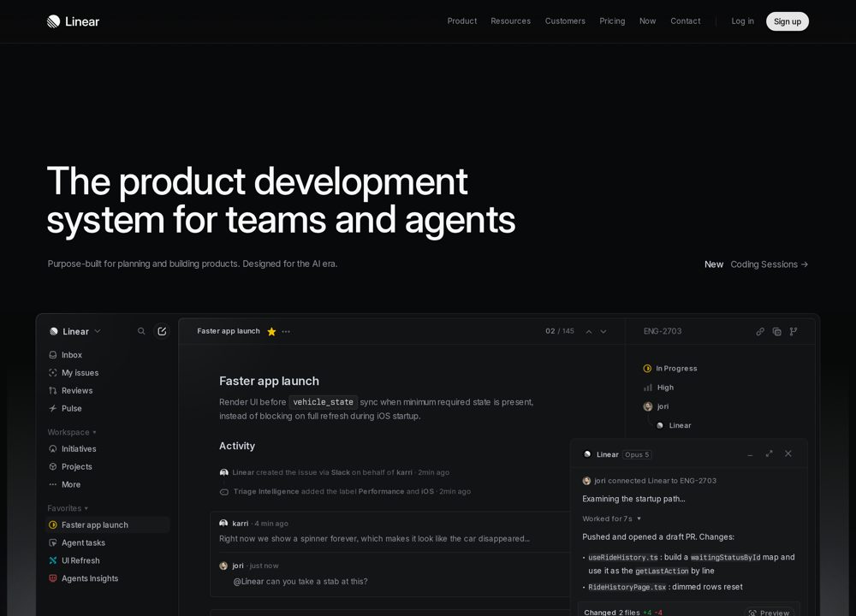
Task: Open the three-dot menu beside Faster app launch
Action: (x=286, y=332)
